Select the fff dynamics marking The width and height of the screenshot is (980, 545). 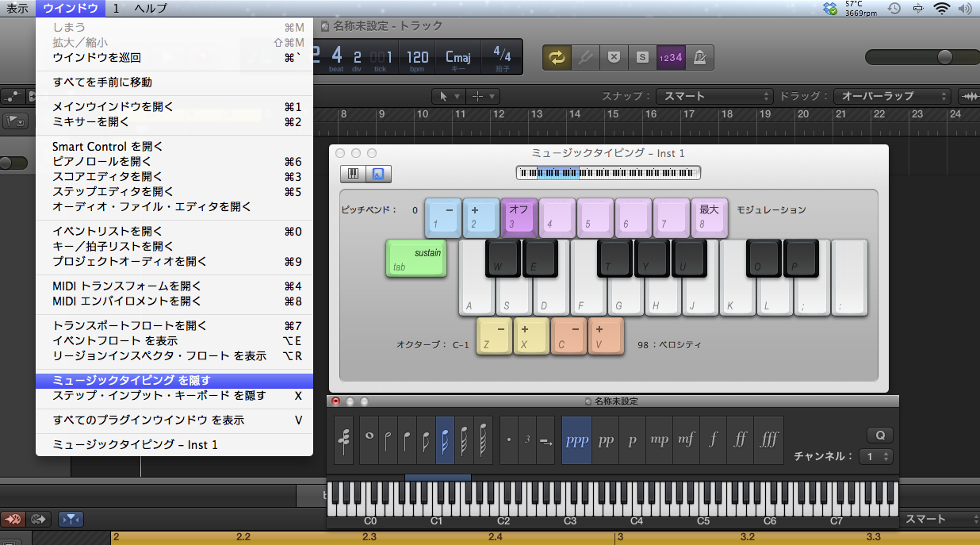click(768, 439)
